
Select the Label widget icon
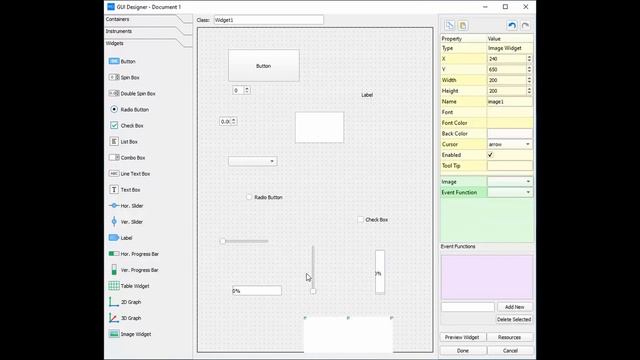point(114,238)
